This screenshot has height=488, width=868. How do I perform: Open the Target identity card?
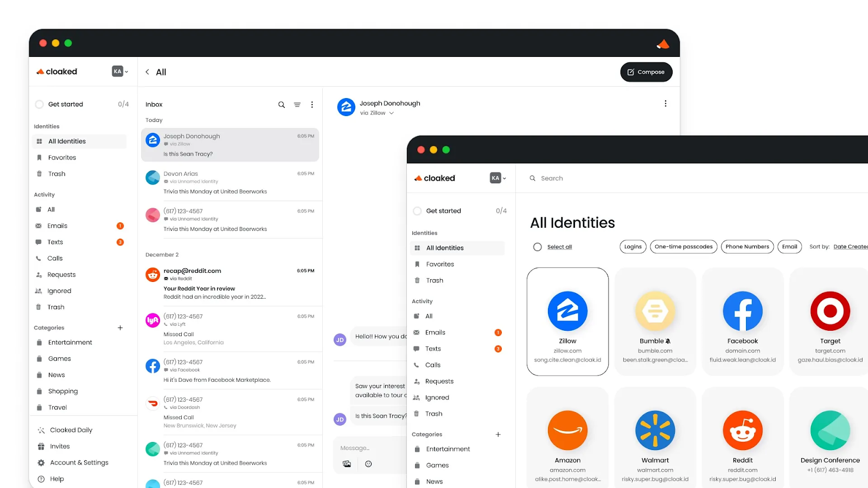pos(830,322)
